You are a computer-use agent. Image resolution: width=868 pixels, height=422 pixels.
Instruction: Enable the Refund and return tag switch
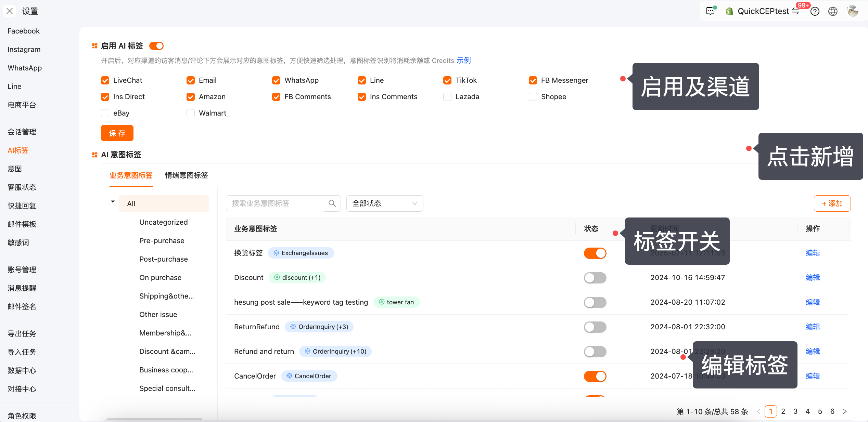click(595, 352)
